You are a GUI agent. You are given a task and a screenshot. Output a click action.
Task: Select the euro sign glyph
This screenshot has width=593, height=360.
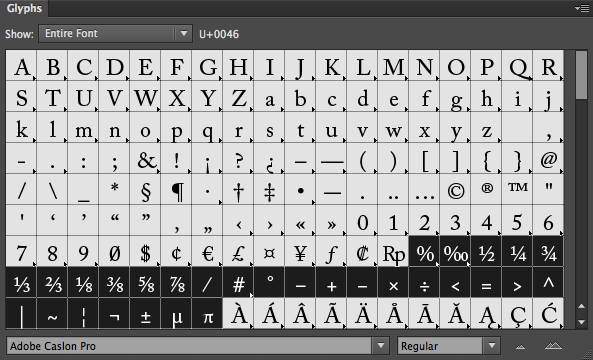tap(208, 251)
